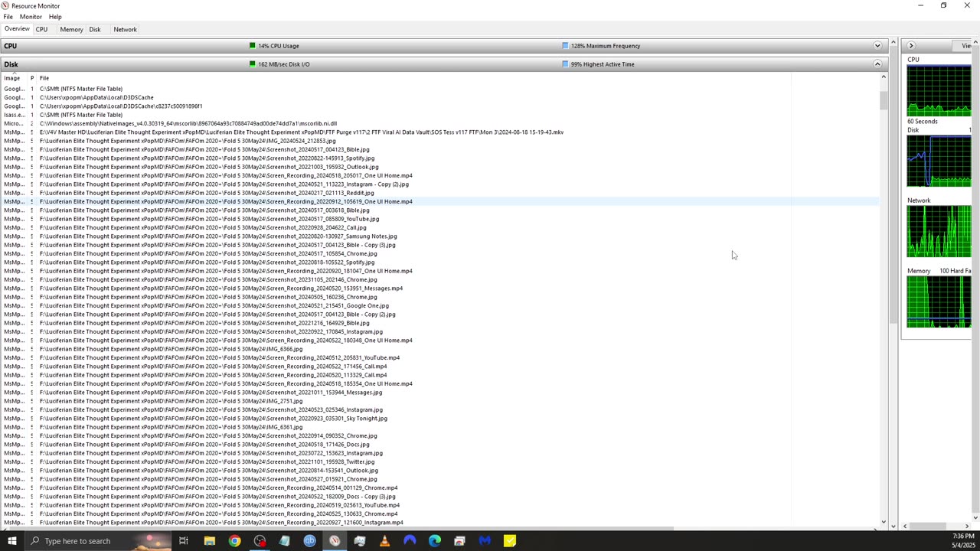Open VLC media player from the taskbar
Screen dimensions: 980x551
(x=384, y=541)
